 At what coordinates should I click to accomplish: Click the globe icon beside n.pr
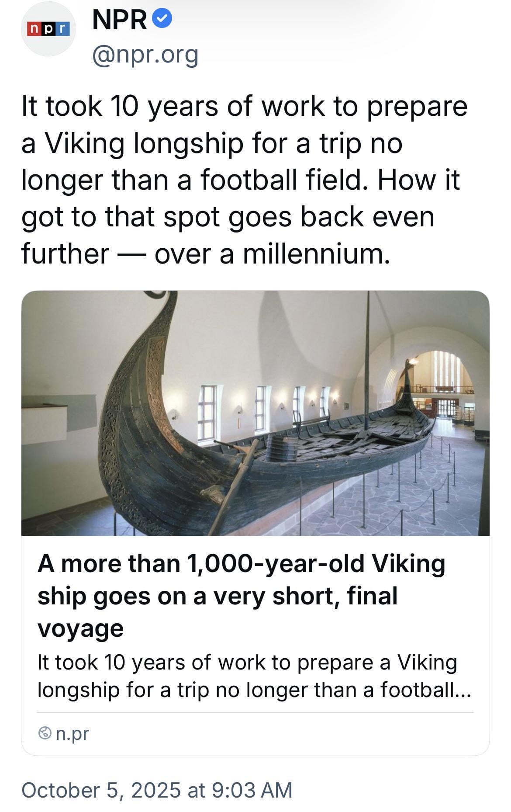pyautogui.click(x=45, y=733)
